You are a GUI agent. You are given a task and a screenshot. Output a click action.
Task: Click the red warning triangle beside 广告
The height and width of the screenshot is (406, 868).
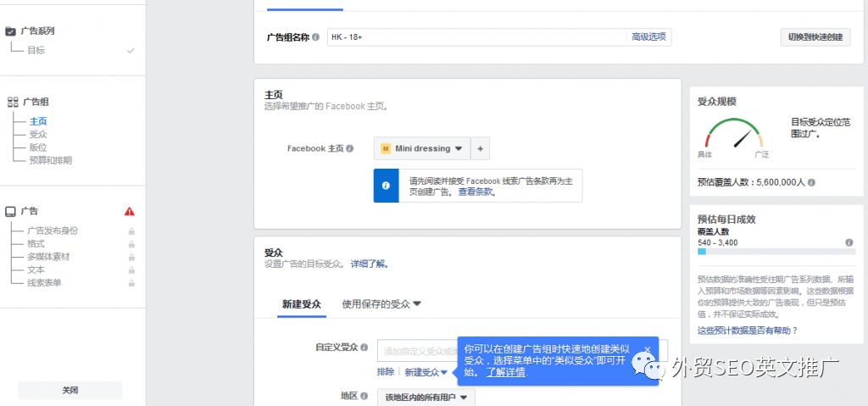130,211
